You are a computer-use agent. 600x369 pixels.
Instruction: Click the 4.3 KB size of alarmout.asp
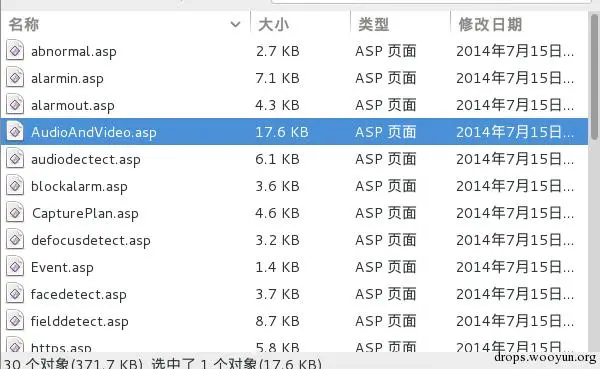pyautogui.click(x=277, y=105)
